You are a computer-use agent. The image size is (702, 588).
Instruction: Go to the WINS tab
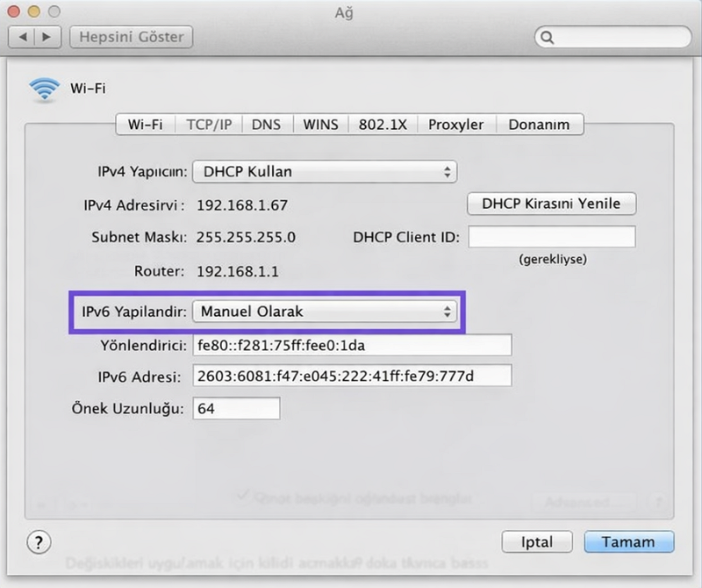coord(320,125)
